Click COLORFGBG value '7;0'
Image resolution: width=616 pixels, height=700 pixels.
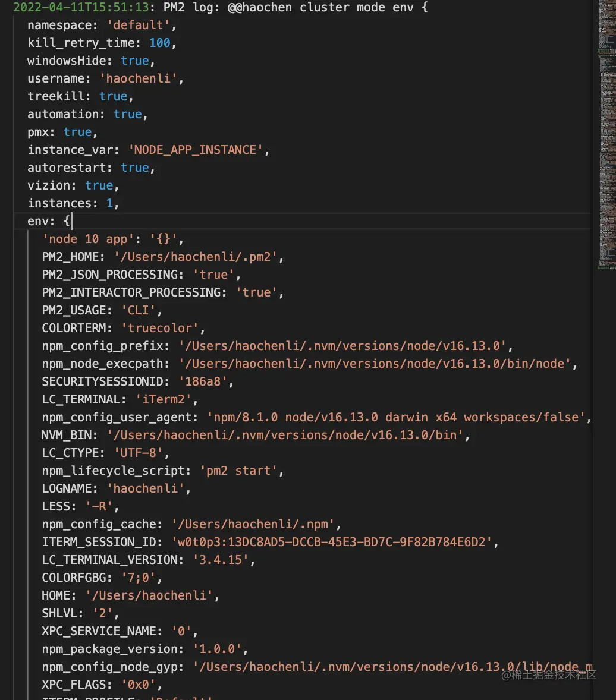(x=138, y=578)
